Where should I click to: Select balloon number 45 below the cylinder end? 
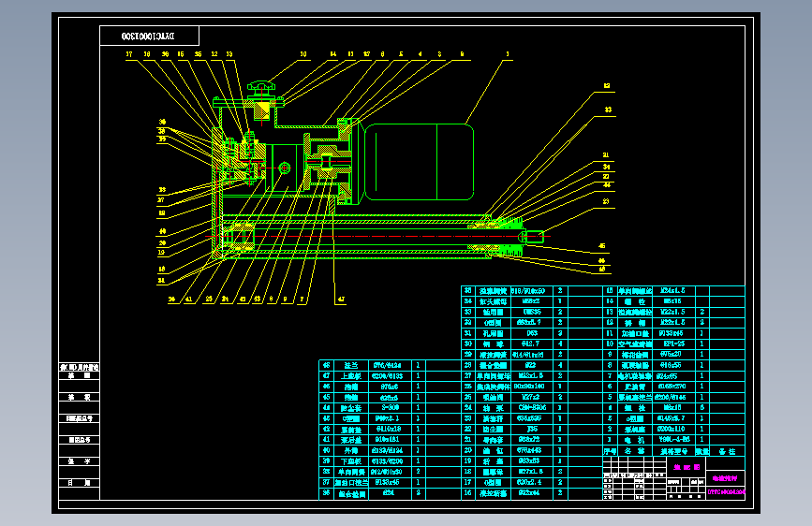click(602, 246)
